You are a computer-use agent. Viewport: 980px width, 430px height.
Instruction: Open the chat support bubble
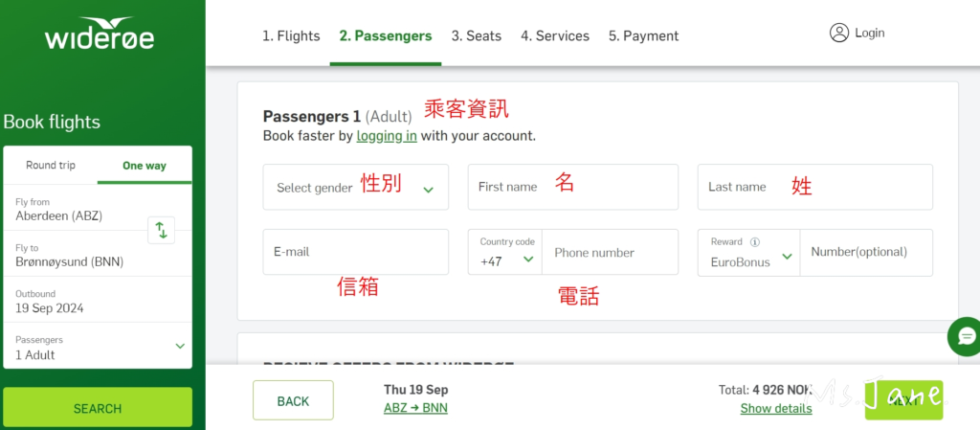coord(966,336)
